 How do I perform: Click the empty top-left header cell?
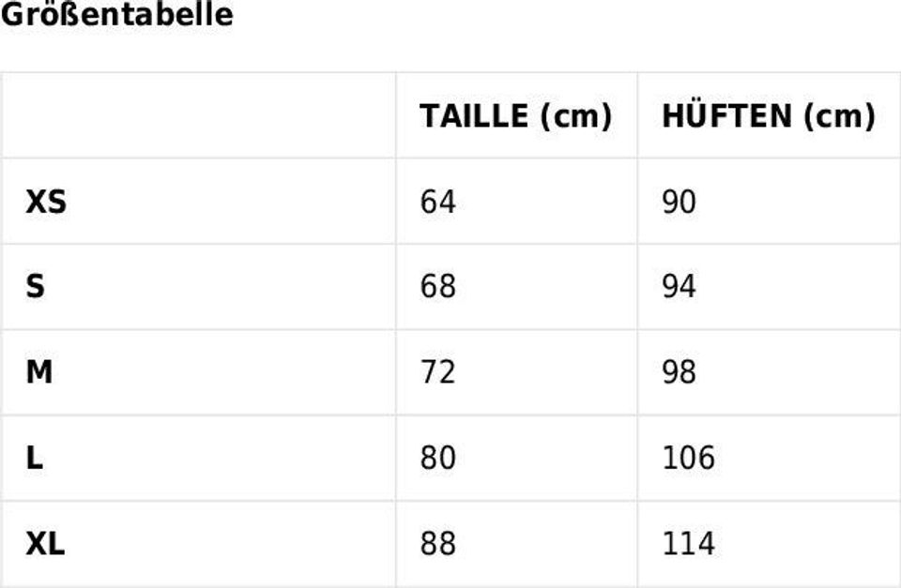tap(198, 115)
